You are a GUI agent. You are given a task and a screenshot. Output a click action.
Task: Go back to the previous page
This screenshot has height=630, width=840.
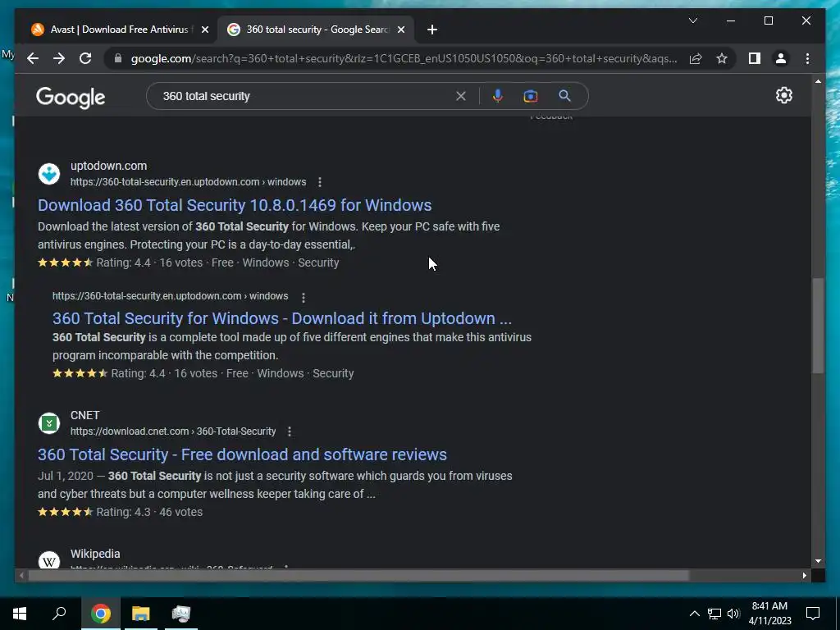point(33,58)
